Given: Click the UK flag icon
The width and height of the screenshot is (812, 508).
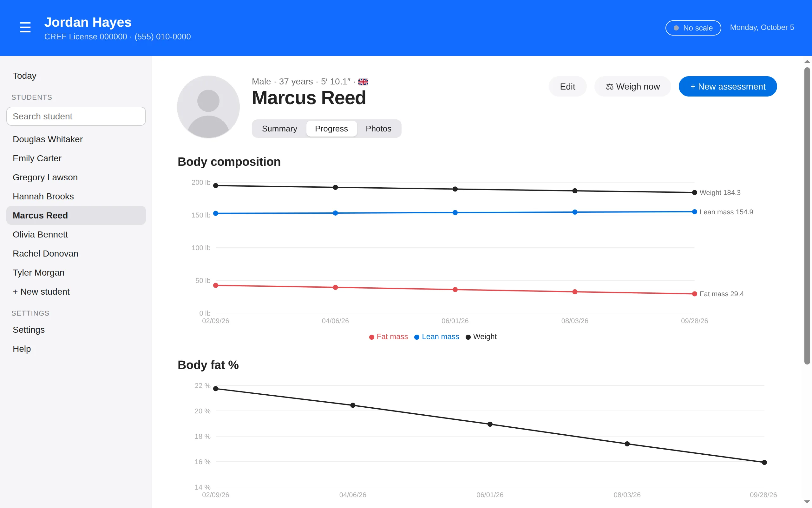Looking at the screenshot, I should click(363, 82).
